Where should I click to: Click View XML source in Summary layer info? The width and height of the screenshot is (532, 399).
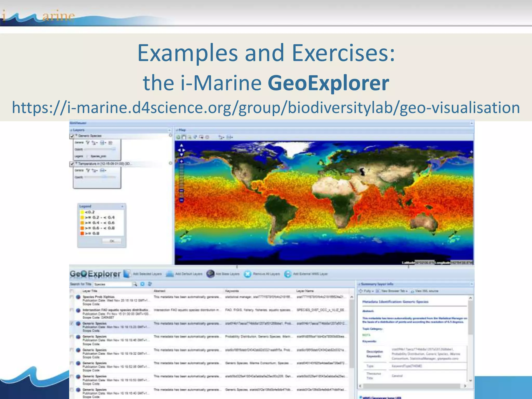coord(424,291)
